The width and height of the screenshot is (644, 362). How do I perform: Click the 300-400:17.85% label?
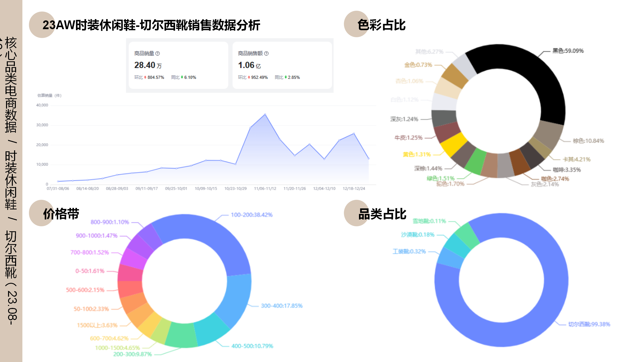tap(281, 306)
